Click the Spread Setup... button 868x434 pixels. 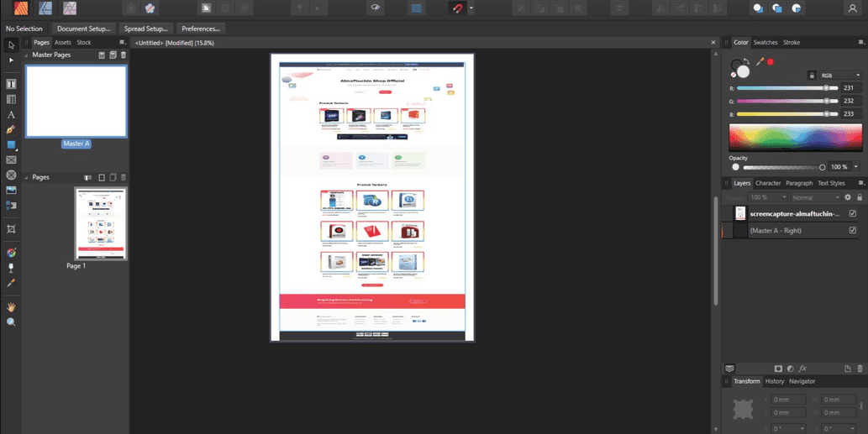[146, 29]
